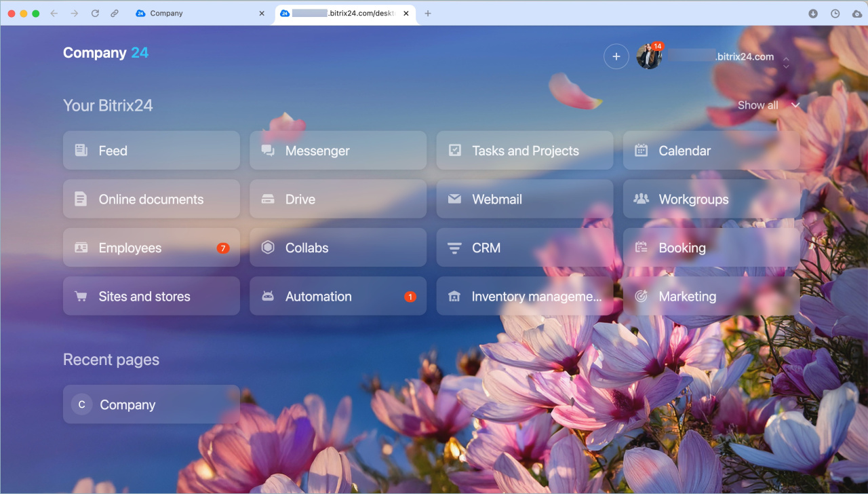Click the Sites and stores cart icon
The image size is (868, 494).
click(81, 297)
